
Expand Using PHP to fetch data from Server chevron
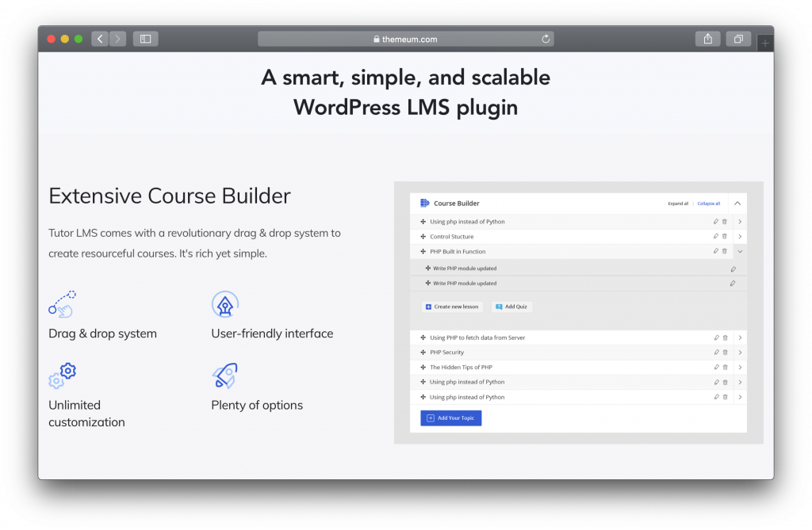click(x=741, y=337)
